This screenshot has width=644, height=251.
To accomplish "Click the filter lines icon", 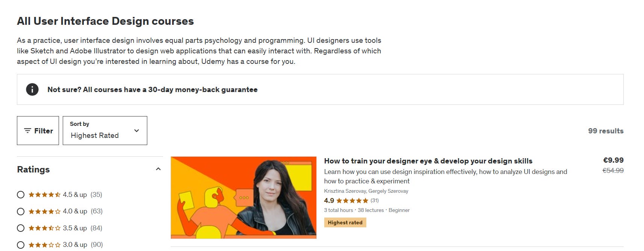I will 27,131.
